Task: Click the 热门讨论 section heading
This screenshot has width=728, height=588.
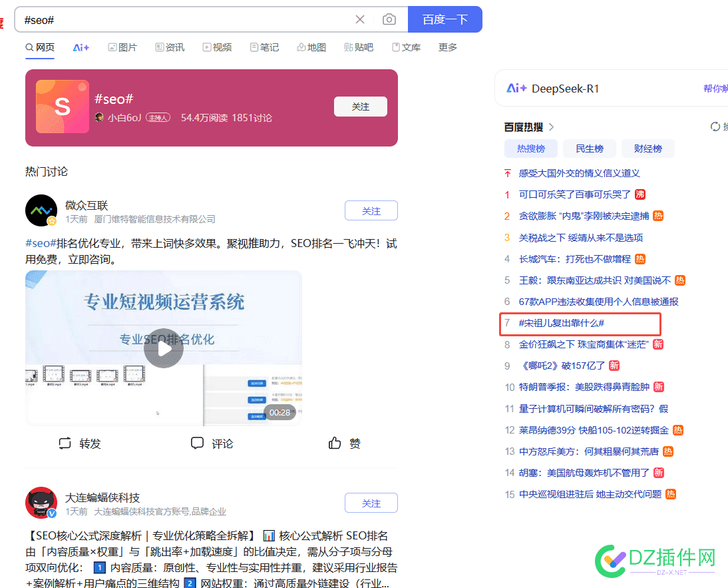Action: click(x=47, y=172)
